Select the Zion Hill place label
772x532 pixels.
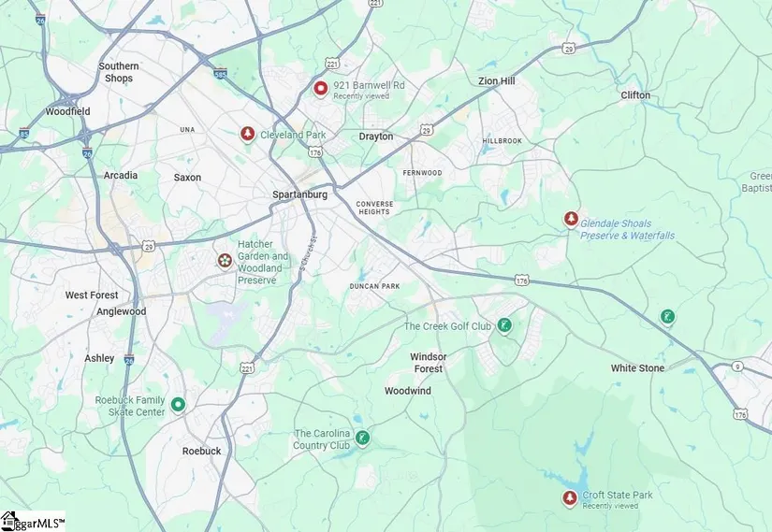click(497, 80)
